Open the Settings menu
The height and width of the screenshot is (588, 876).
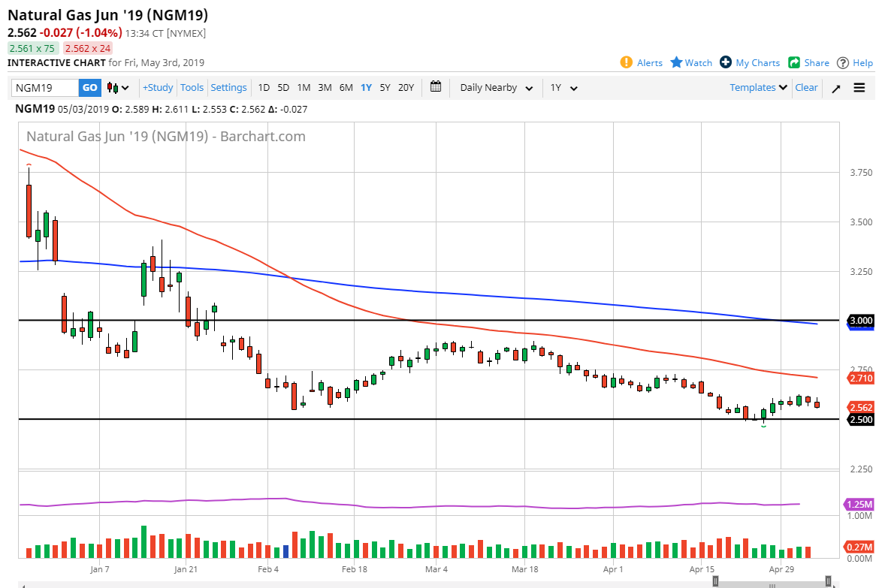tap(228, 88)
